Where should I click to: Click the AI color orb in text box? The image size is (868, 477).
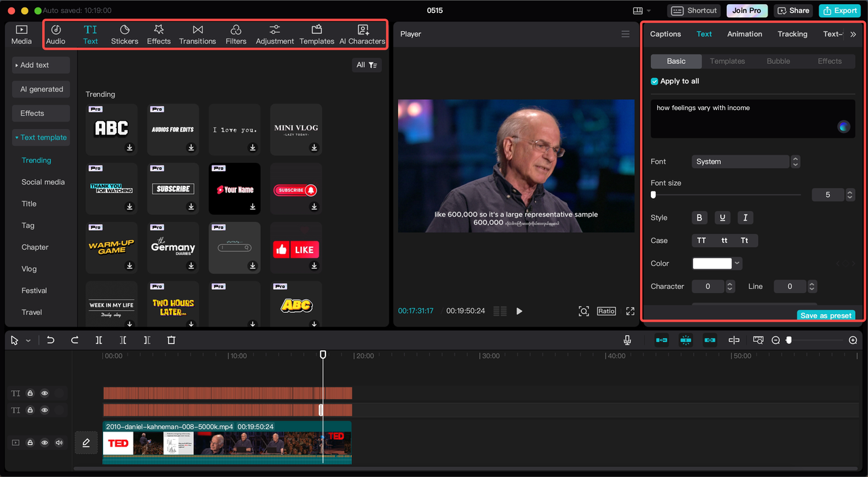point(844,126)
